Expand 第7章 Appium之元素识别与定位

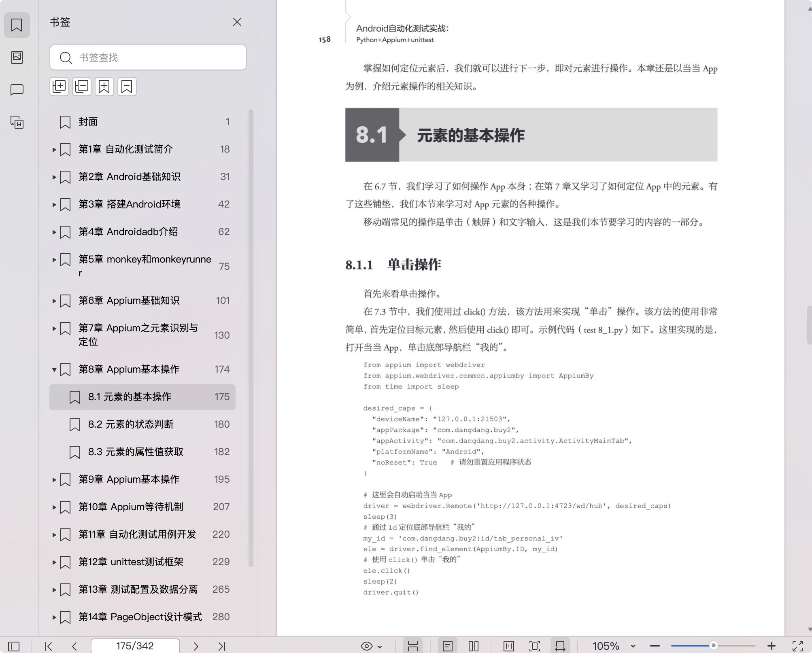click(x=54, y=328)
